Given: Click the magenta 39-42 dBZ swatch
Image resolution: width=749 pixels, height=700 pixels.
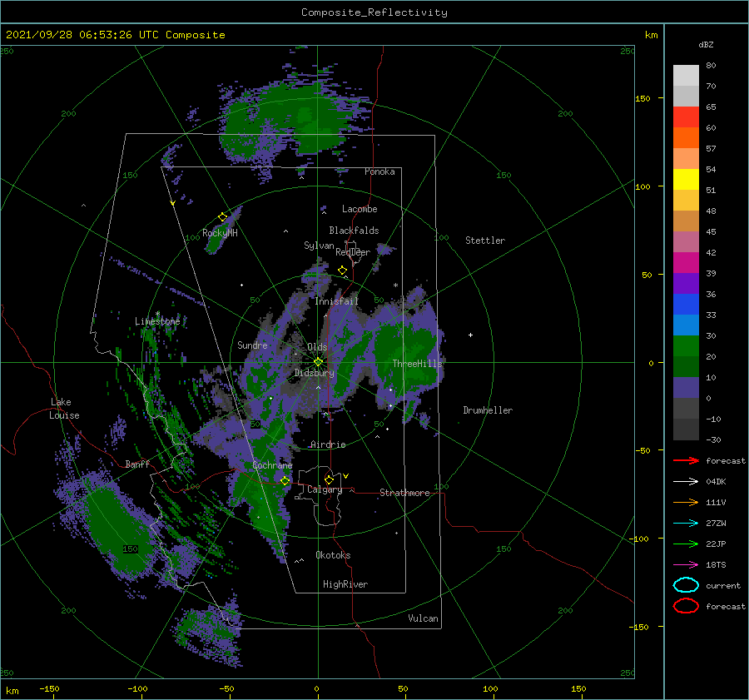Looking at the screenshot, I should pos(686,263).
